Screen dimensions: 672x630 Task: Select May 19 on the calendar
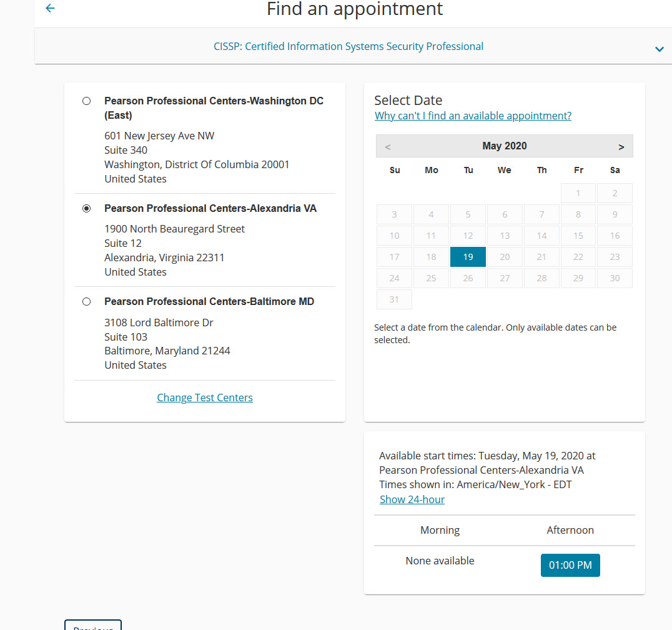(x=468, y=257)
